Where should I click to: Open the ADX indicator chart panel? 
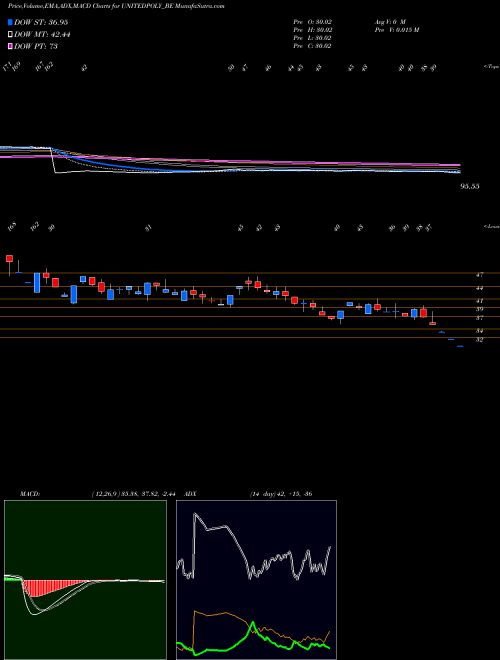point(256,580)
